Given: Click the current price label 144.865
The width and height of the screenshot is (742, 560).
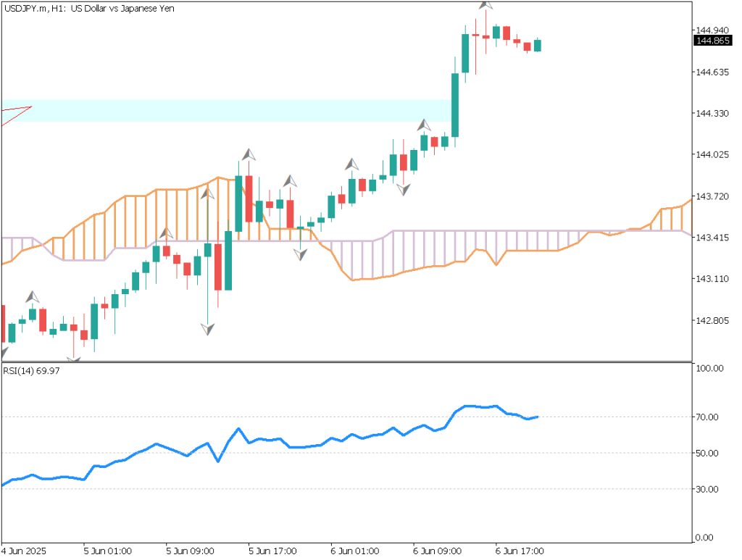Looking at the screenshot, I should (711, 41).
